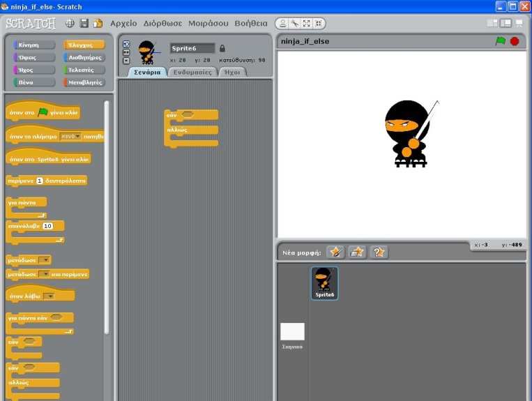Select the Πένα block category

click(x=34, y=82)
